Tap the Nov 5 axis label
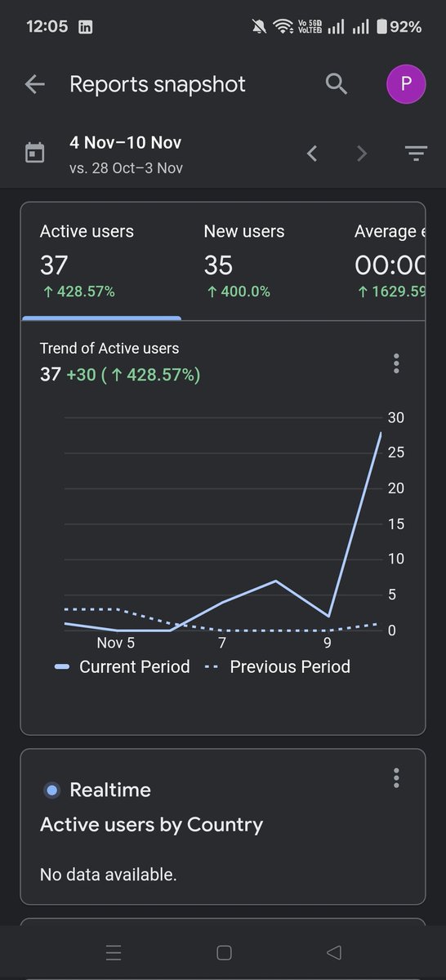446x980 pixels. [x=115, y=644]
